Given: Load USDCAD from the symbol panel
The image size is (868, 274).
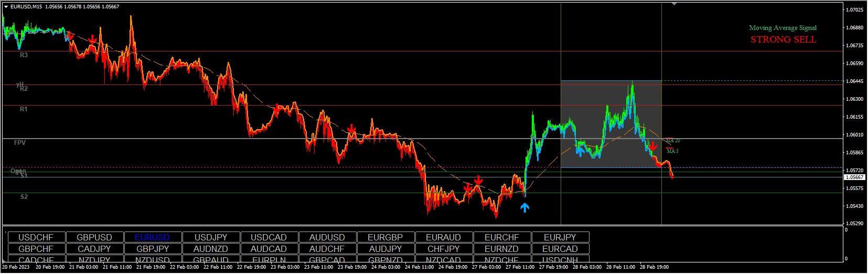Looking at the screenshot, I should pos(269,237).
